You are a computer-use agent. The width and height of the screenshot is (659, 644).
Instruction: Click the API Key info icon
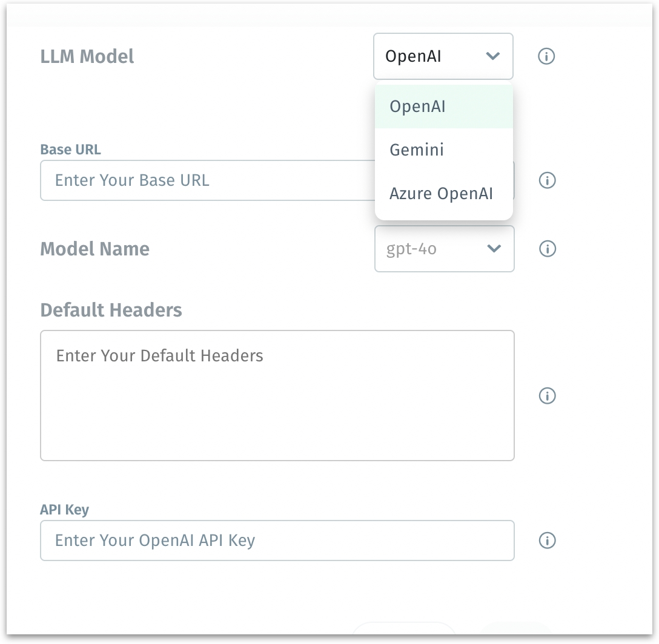[x=547, y=540]
